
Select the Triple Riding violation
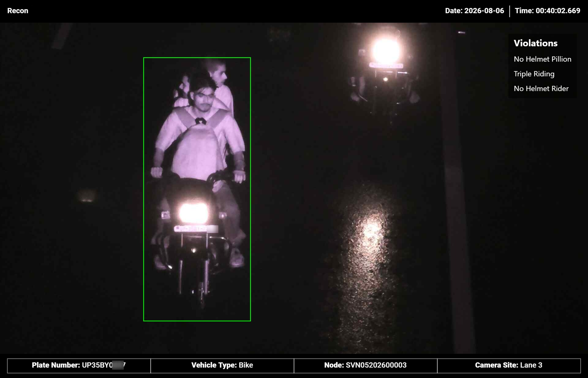click(534, 74)
